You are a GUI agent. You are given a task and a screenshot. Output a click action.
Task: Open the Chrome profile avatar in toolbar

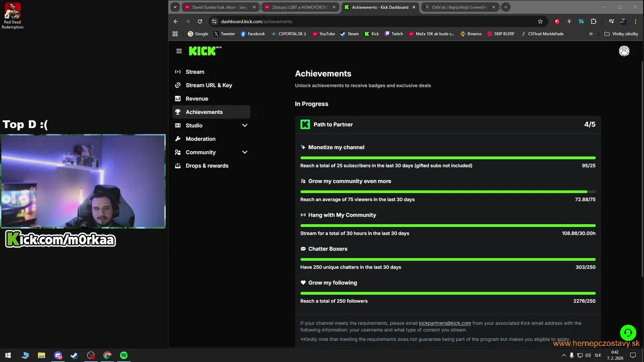pos(623,22)
